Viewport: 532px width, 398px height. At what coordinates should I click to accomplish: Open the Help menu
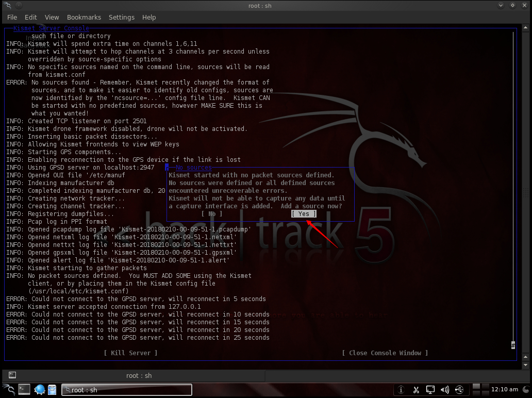[x=149, y=18]
